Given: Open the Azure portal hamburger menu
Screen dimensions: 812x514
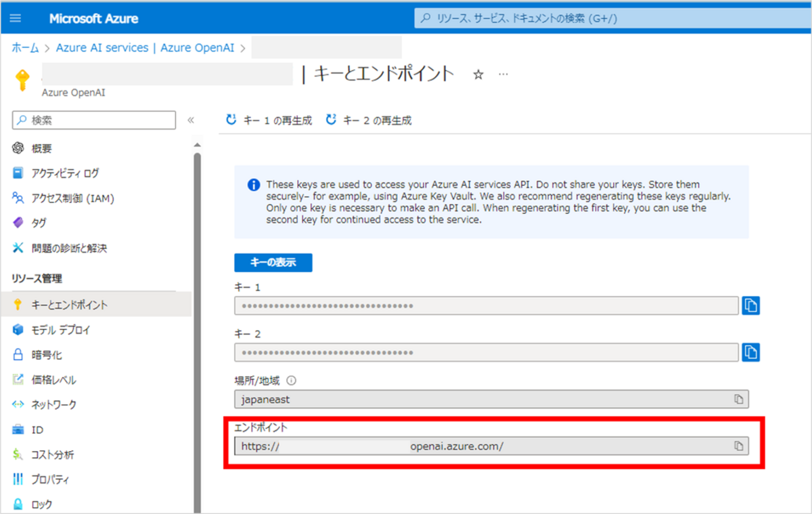Looking at the screenshot, I should pyautogui.click(x=16, y=18).
